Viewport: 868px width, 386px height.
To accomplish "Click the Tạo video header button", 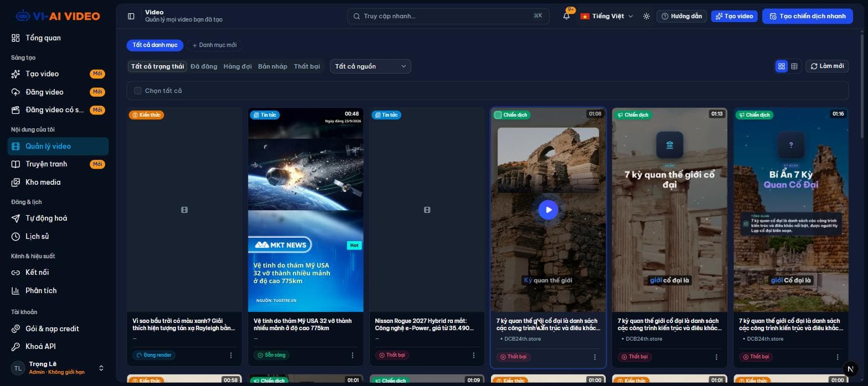I will pos(734,16).
